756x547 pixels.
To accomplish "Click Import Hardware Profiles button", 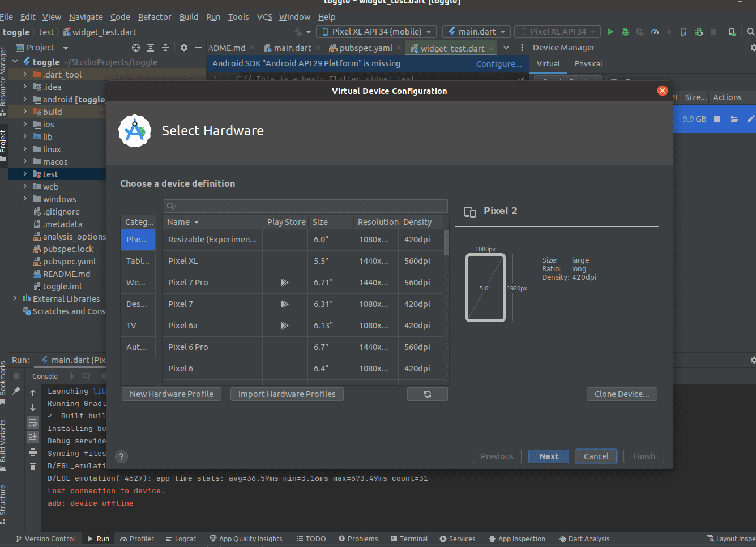I will click(x=287, y=394).
